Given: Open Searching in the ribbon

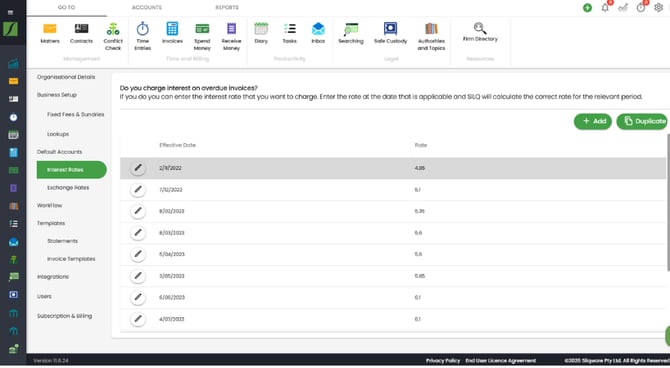Looking at the screenshot, I should point(351,33).
